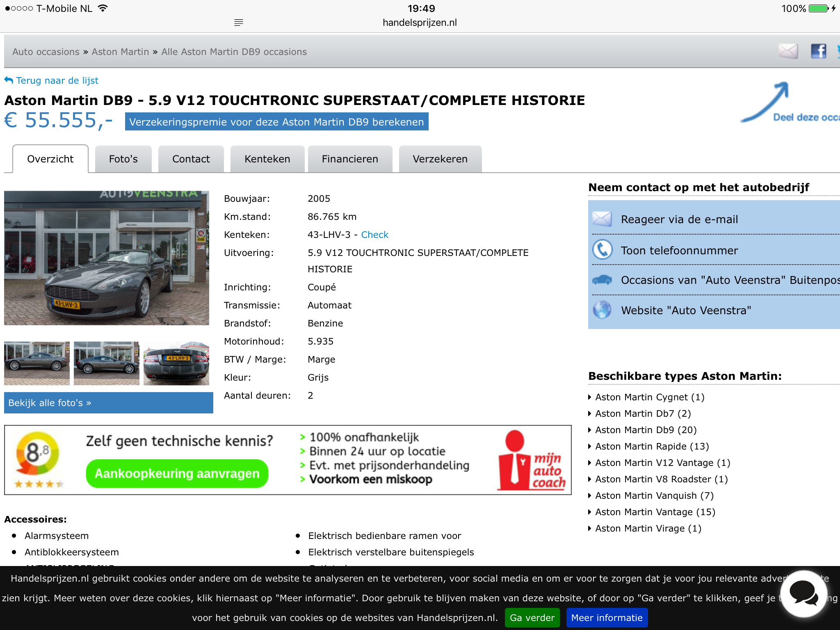Image resolution: width=840 pixels, height=630 pixels.
Task: Open the Verzekeren tab
Action: point(440,159)
